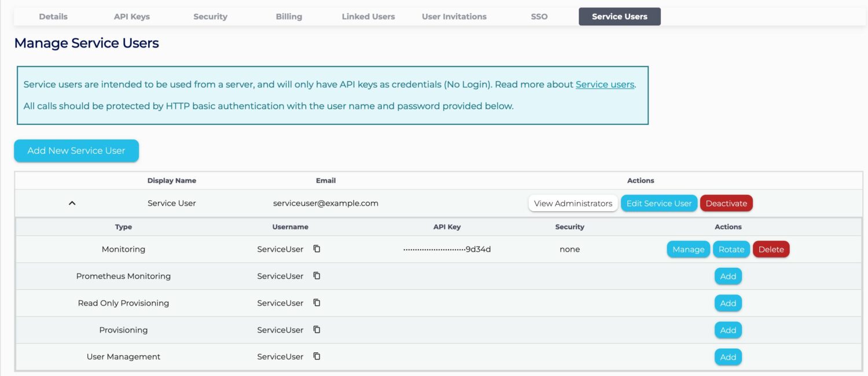Deactivate the Service User account

coord(726,203)
